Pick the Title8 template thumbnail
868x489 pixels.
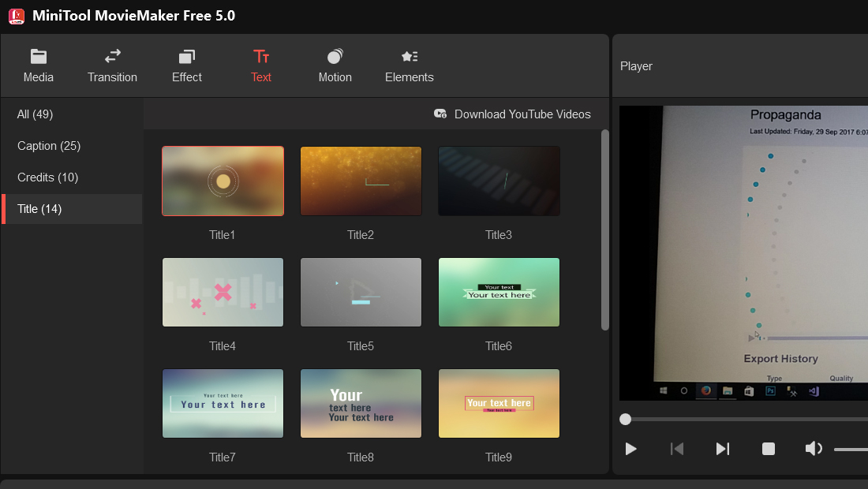[361, 403]
